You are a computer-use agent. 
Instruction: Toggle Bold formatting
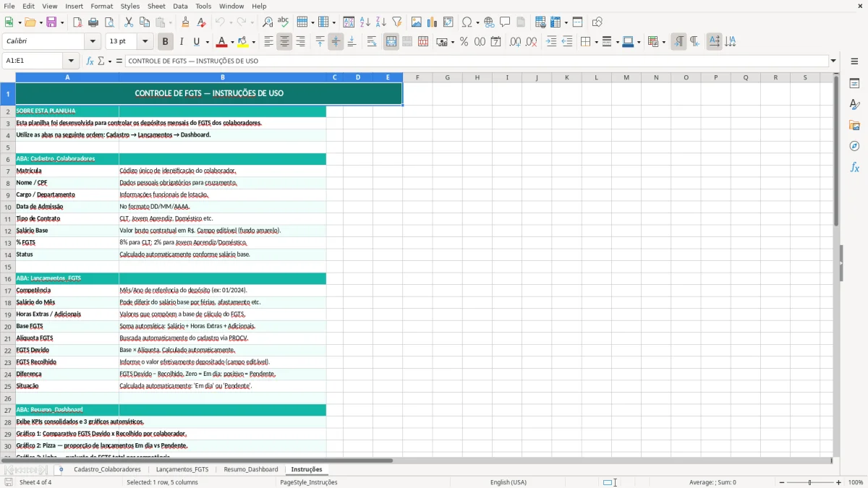click(165, 42)
